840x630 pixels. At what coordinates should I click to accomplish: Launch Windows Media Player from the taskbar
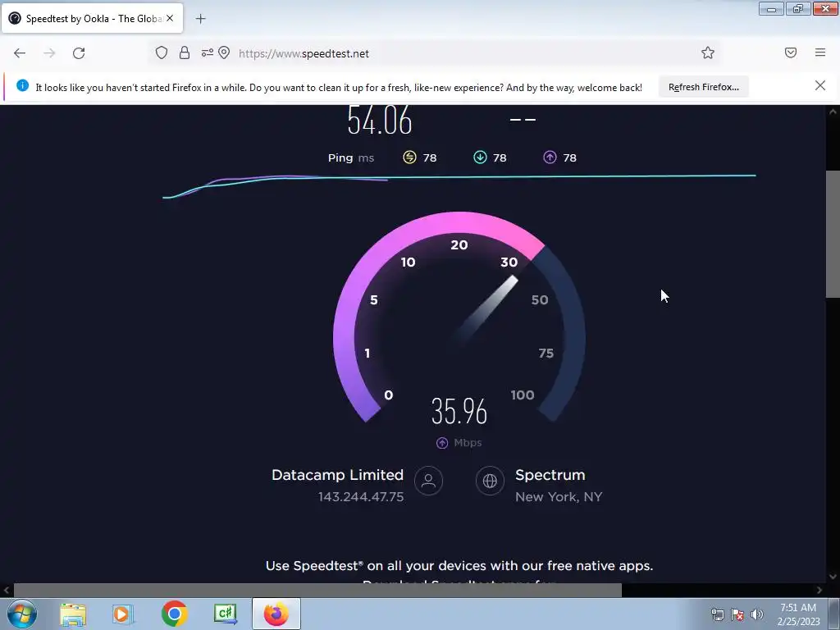click(122, 614)
